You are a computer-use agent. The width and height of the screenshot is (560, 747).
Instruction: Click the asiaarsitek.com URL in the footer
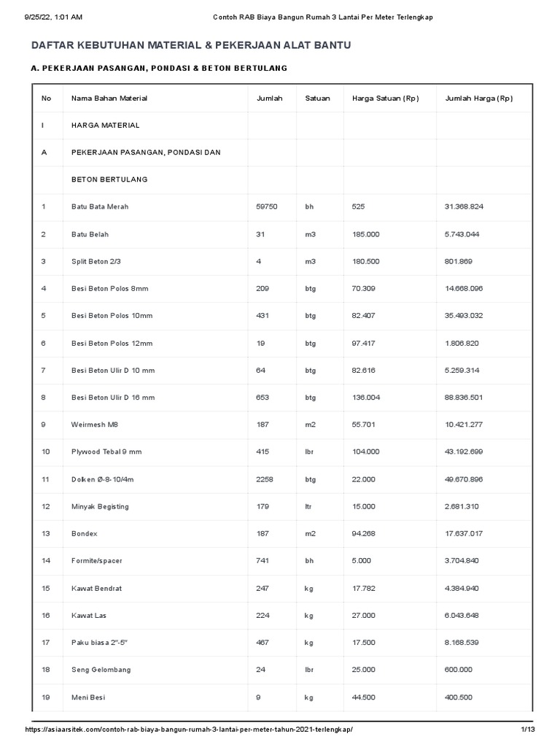pyautogui.click(x=193, y=729)
